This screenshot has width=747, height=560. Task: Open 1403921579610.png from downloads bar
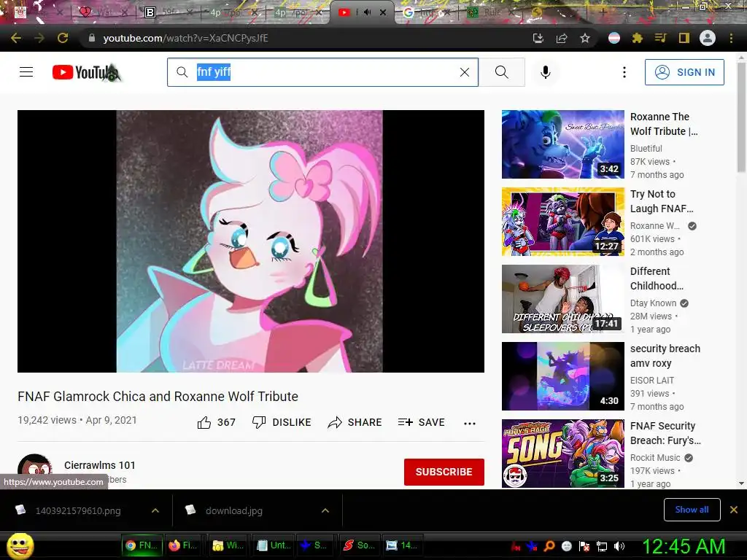click(x=78, y=510)
